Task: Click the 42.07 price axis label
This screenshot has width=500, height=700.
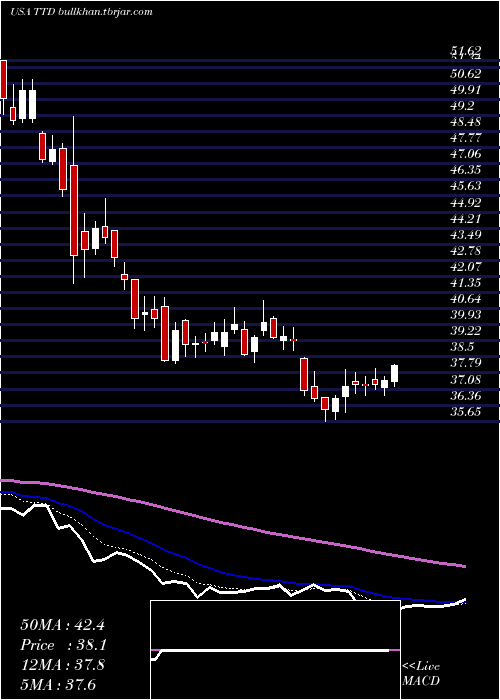Action: pos(466,267)
